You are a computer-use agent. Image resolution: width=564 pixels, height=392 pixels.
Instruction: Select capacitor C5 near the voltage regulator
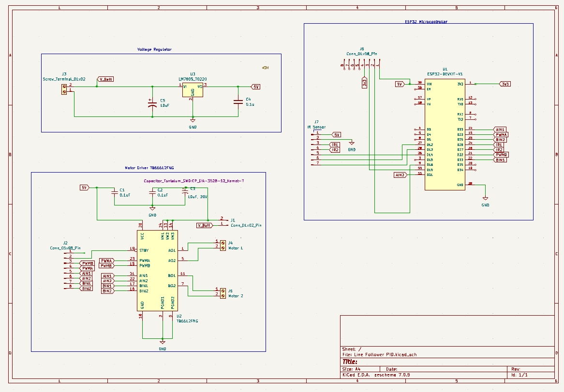pyautogui.click(x=153, y=104)
